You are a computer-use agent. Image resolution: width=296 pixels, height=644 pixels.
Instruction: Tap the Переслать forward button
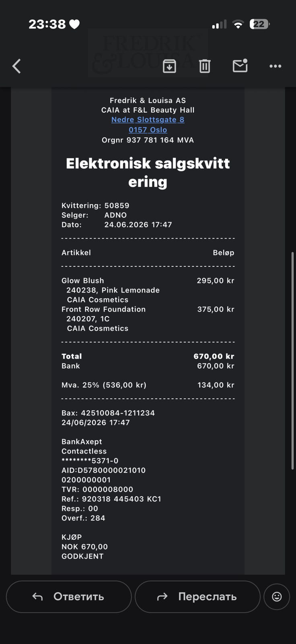pos(197,597)
